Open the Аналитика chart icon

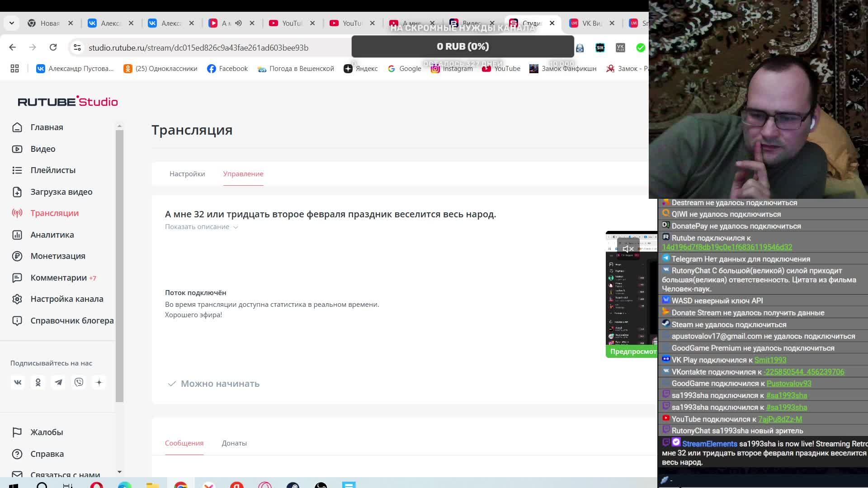coord(17,235)
